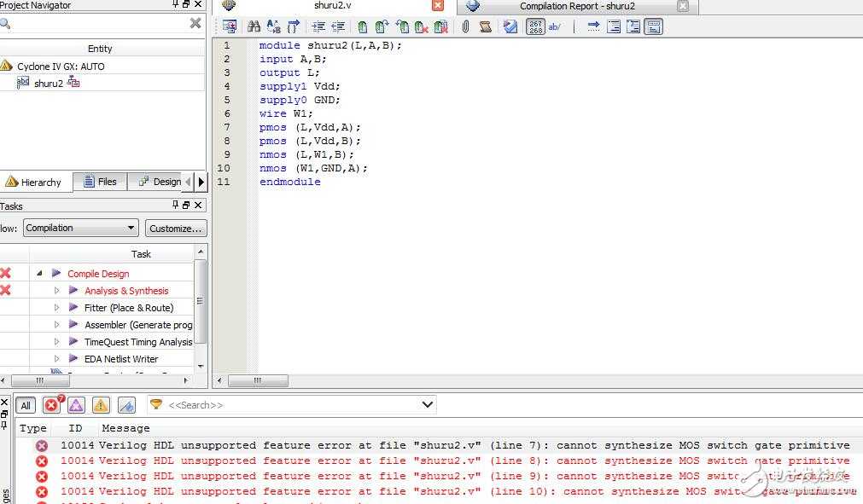Toggle line numbers display 267/268 icon
Screen dimensions: 863x504
(x=535, y=26)
